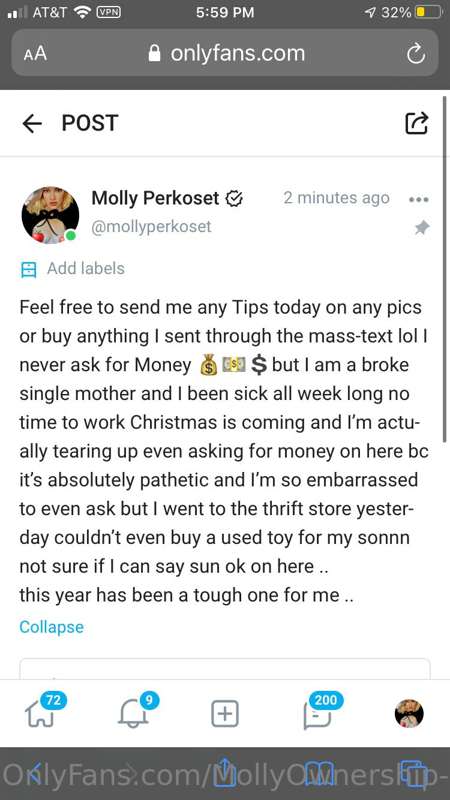
Task: Tap the onlyfans.com address bar
Action: click(225, 53)
